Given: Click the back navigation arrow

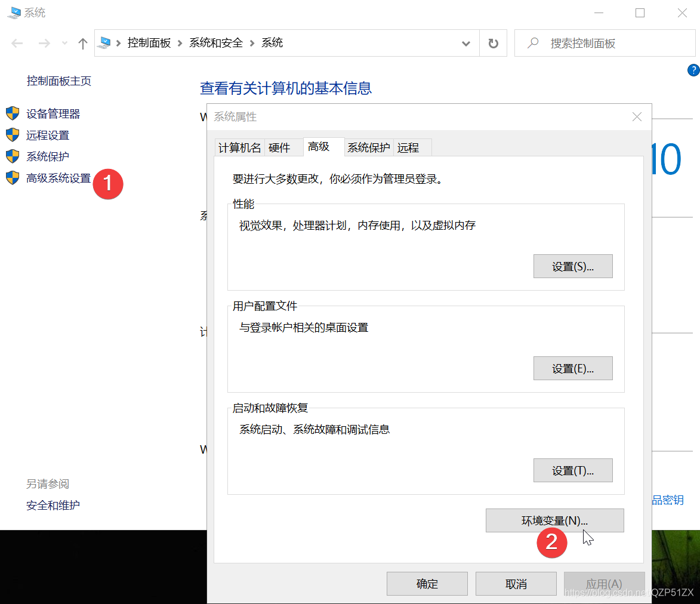Looking at the screenshot, I should click(x=17, y=44).
